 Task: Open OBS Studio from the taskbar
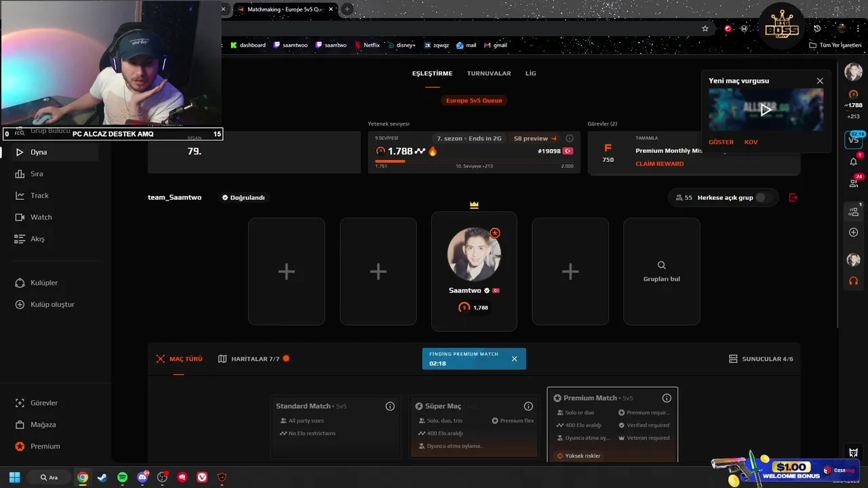[162, 477]
